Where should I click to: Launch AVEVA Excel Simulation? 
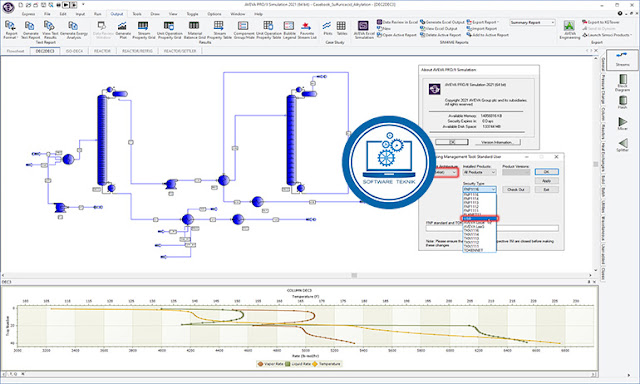click(364, 30)
